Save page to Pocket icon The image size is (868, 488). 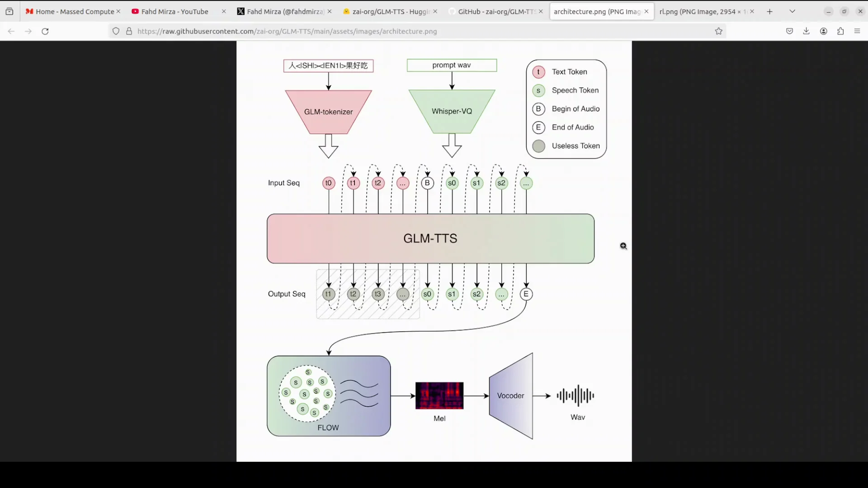click(789, 31)
